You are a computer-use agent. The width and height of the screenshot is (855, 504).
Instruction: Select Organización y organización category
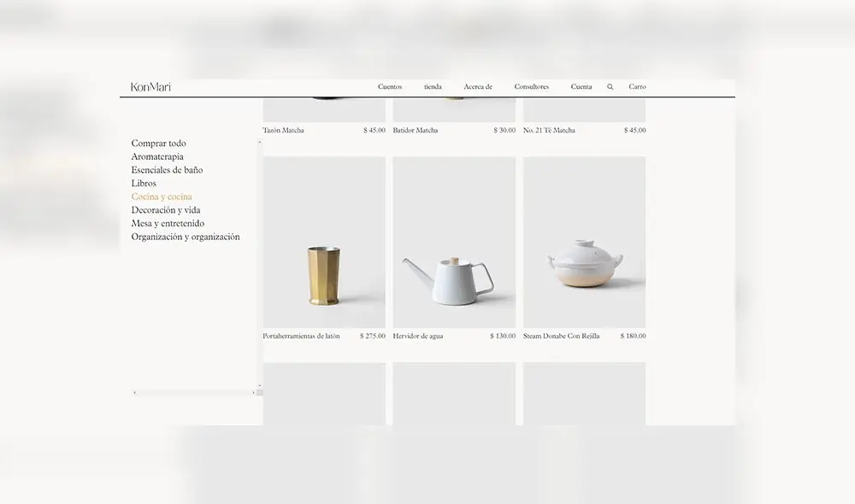pyautogui.click(x=185, y=237)
